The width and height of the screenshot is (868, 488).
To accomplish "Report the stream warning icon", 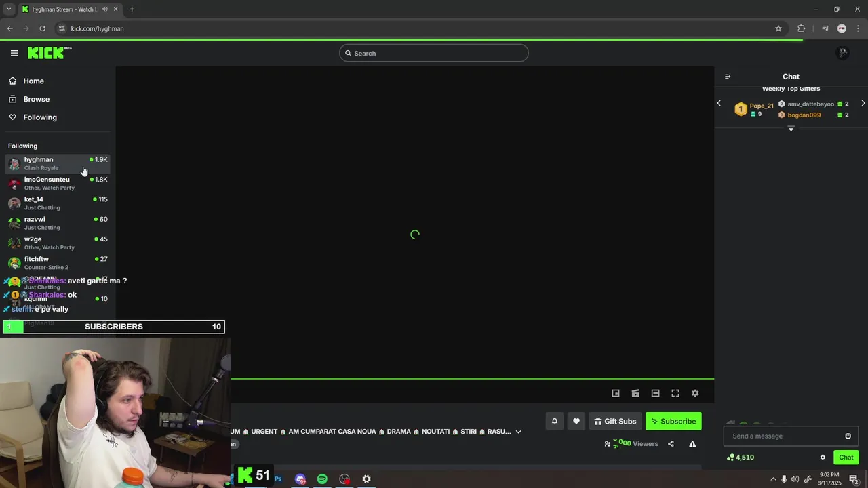I will pos(692,444).
